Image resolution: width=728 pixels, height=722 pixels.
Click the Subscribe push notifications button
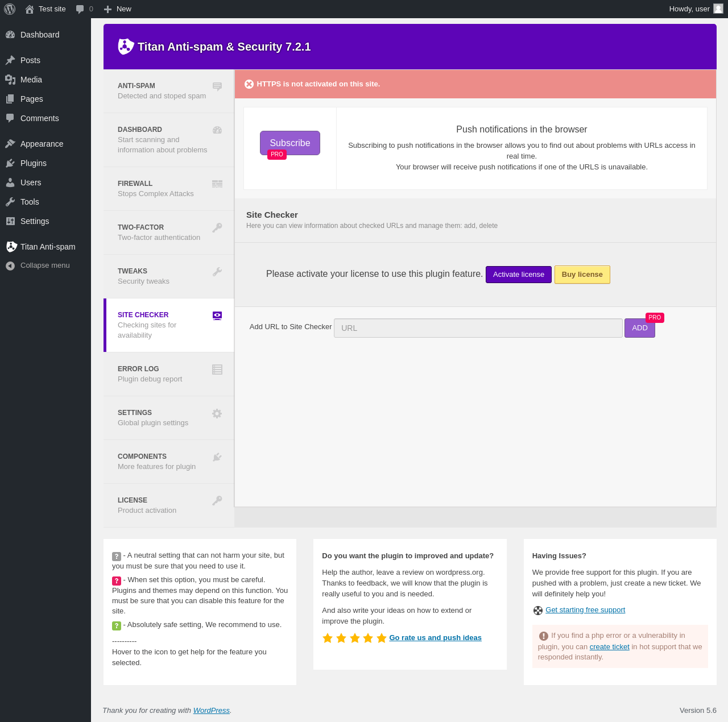(x=290, y=143)
